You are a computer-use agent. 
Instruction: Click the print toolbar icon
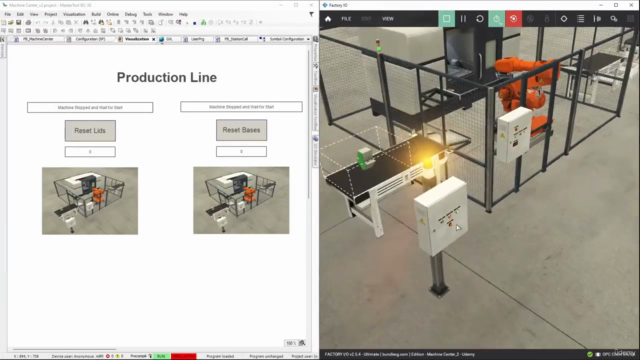28,22
